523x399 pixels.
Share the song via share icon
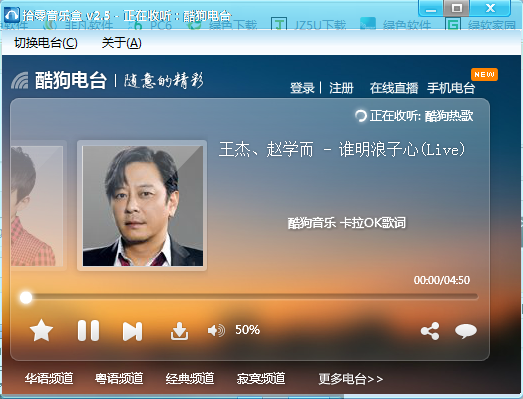(x=430, y=331)
